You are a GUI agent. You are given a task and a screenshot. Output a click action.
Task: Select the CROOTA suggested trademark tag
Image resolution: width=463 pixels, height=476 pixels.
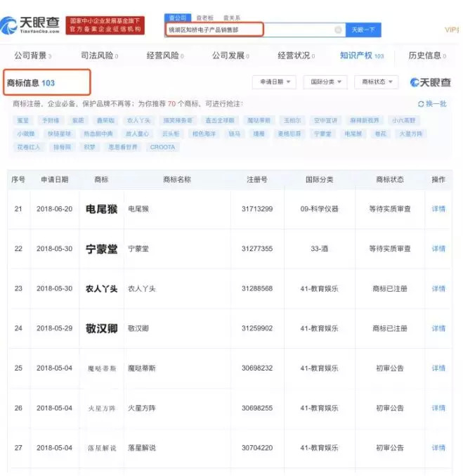point(162,147)
